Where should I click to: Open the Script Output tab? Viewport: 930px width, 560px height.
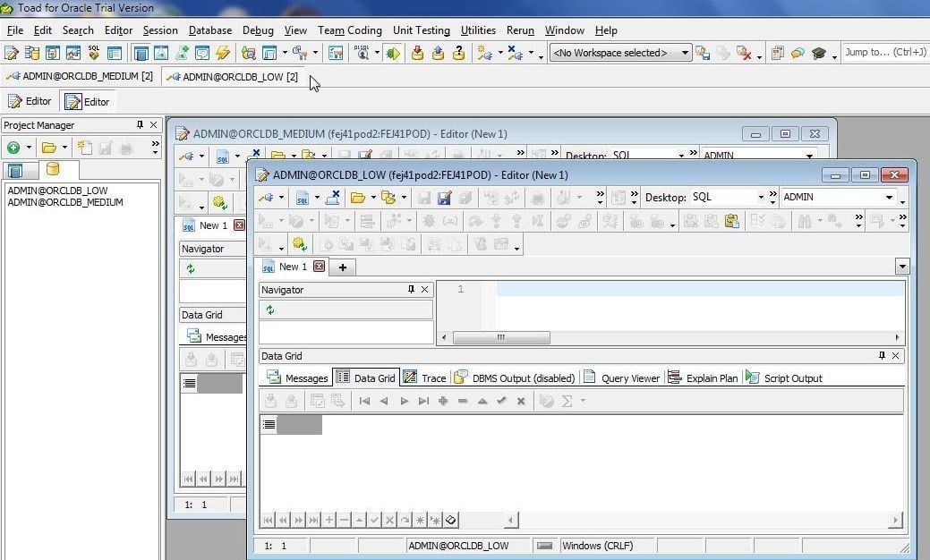(784, 378)
